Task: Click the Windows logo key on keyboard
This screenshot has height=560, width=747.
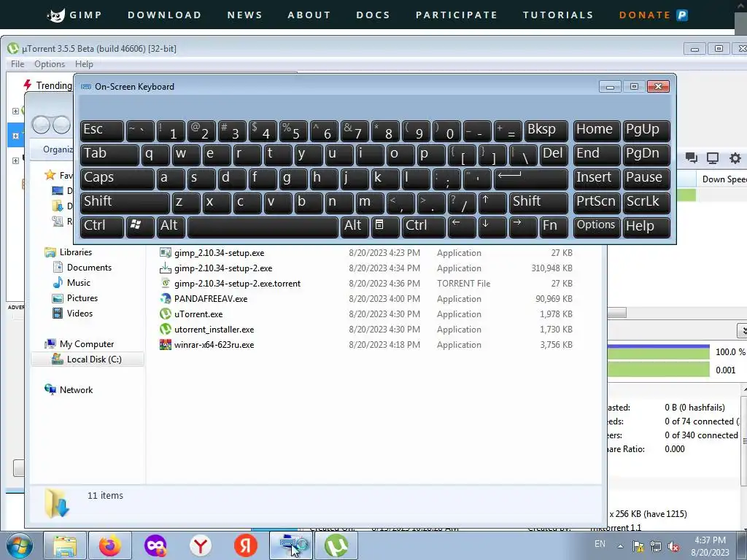Action: [x=140, y=227]
